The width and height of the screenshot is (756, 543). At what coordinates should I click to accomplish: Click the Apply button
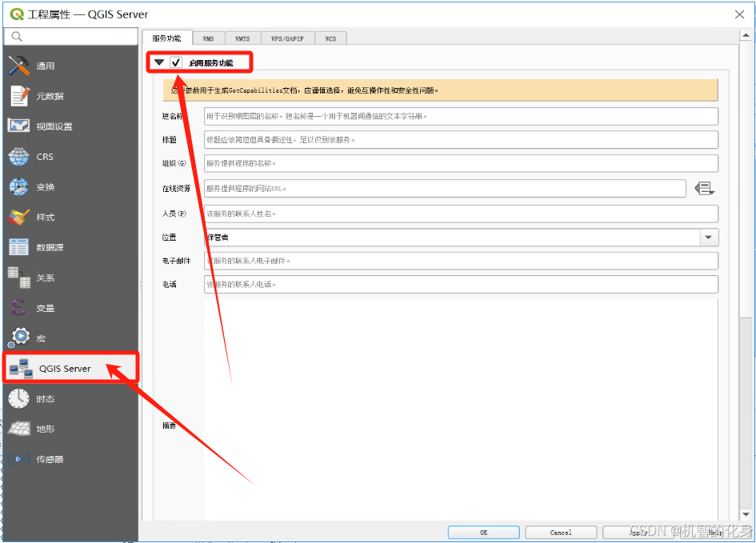[638, 533]
